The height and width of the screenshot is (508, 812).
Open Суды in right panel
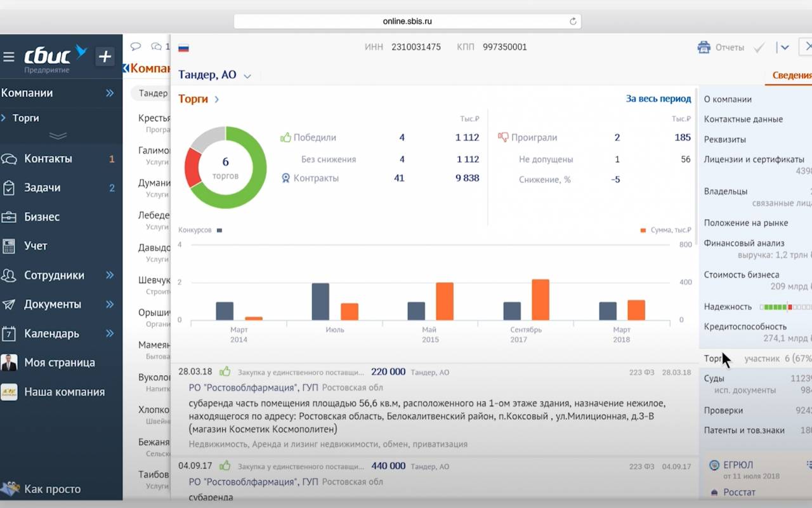click(714, 378)
